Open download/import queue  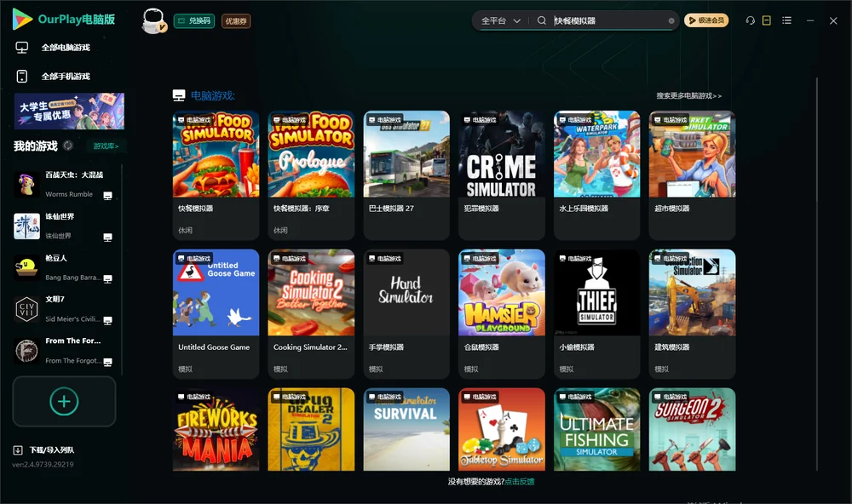pyautogui.click(x=44, y=450)
